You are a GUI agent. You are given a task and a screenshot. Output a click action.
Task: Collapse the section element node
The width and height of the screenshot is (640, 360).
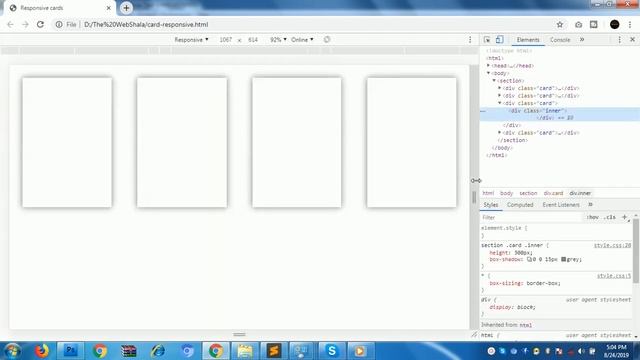tap(494, 80)
